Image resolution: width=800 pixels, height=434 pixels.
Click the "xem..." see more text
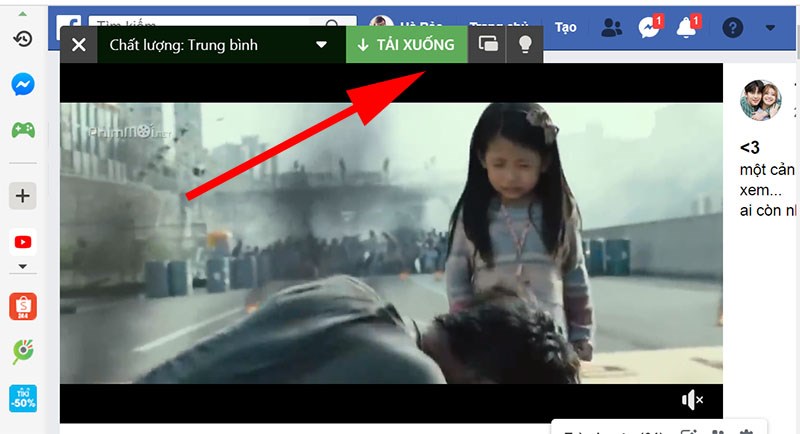pos(760,190)
